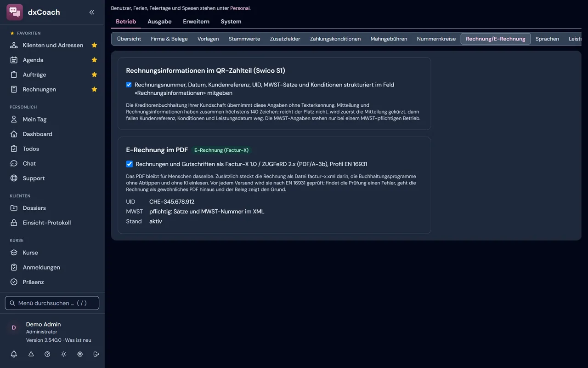The width and height of the screenshot is (588, 368).
Task: Open the System tab
Action: tap(231, 22)
